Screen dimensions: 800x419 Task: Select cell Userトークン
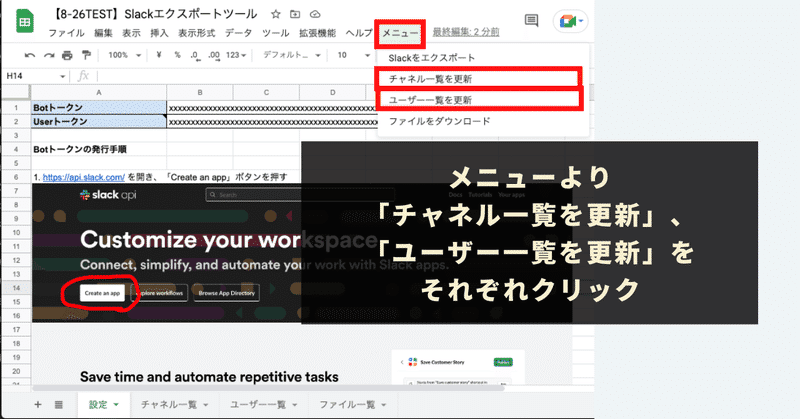tap(99, 121)
